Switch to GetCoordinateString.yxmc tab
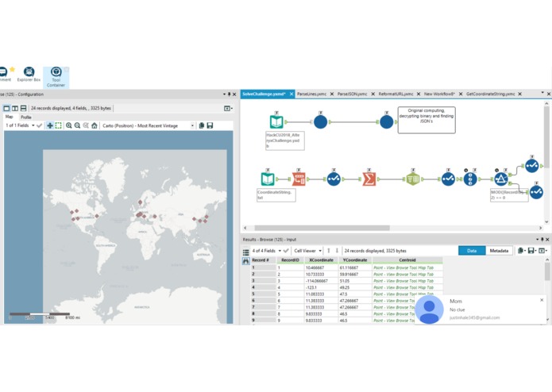This screenshot has width=552, height=392. [x=490, y=94]
